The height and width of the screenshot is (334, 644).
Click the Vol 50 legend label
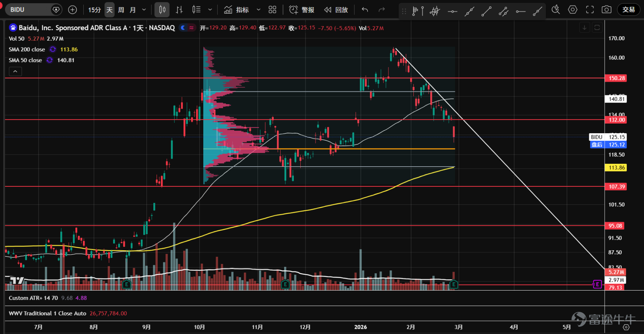pos(17,39)
